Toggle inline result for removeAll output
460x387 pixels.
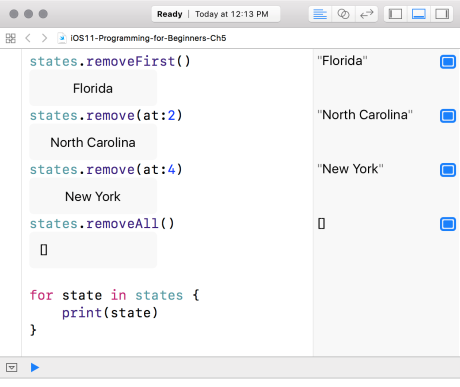click(448, 224)
